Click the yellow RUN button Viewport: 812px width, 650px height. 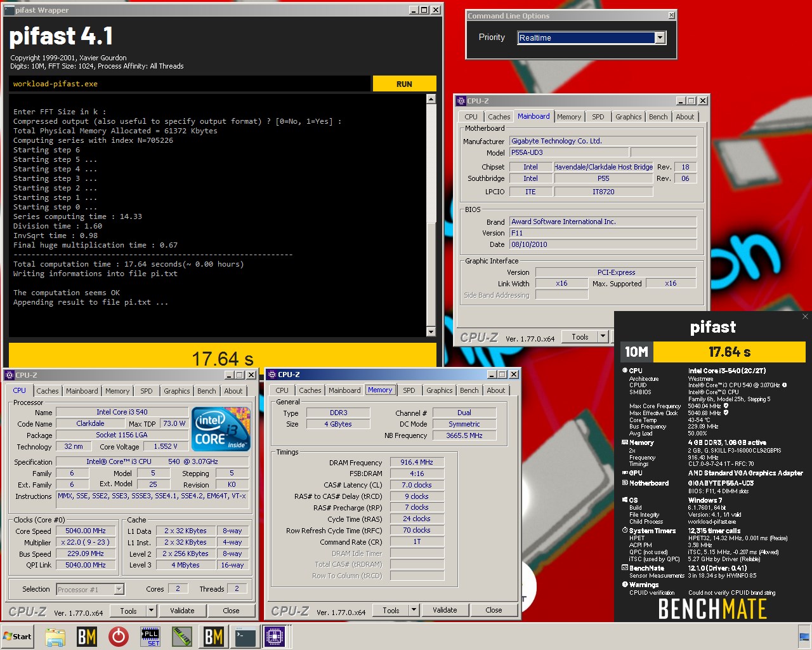404,84
